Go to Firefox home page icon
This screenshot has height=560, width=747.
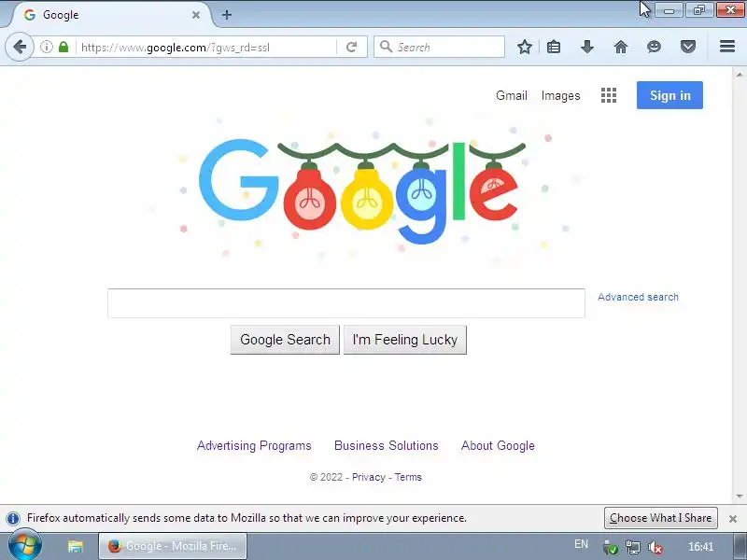pyautogui.click(x=620, y=47)
